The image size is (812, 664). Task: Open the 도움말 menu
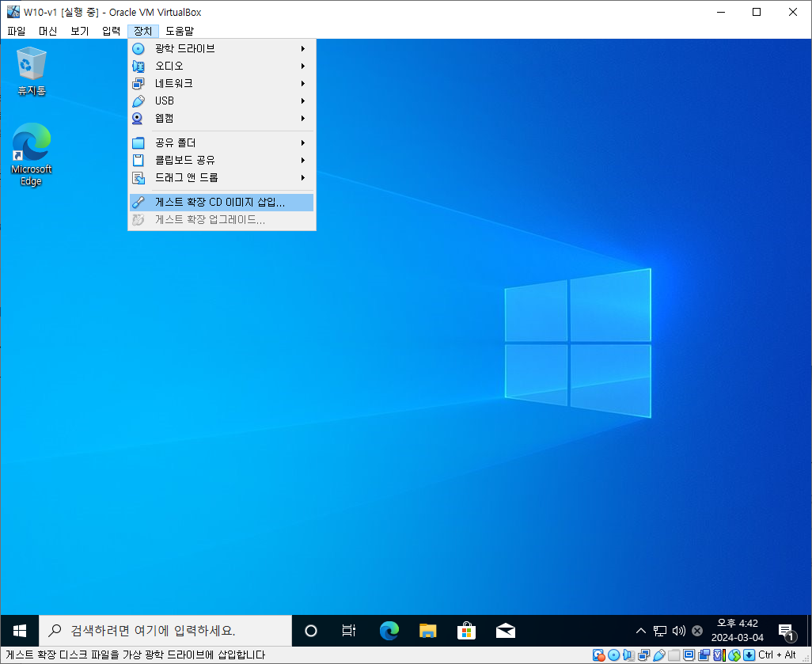pos(179,31)
